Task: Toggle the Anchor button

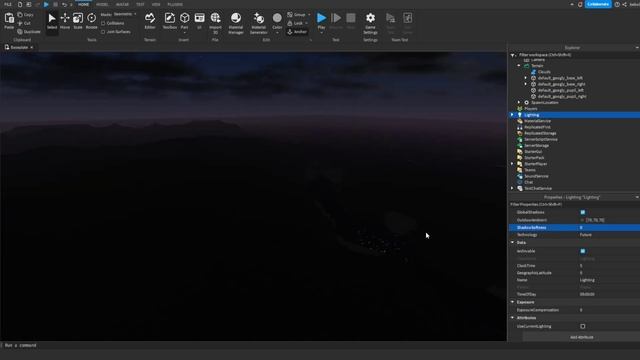Action: tap(297, 32)
